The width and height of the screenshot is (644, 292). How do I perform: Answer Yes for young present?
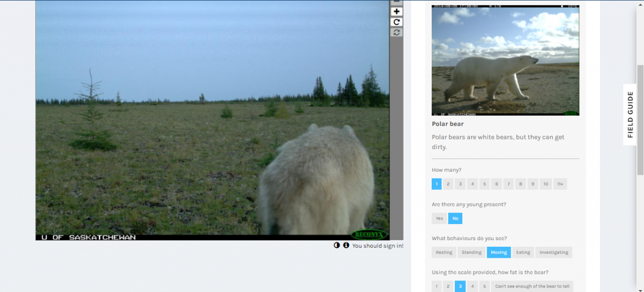pyautogui.click(x=439, y=218)
